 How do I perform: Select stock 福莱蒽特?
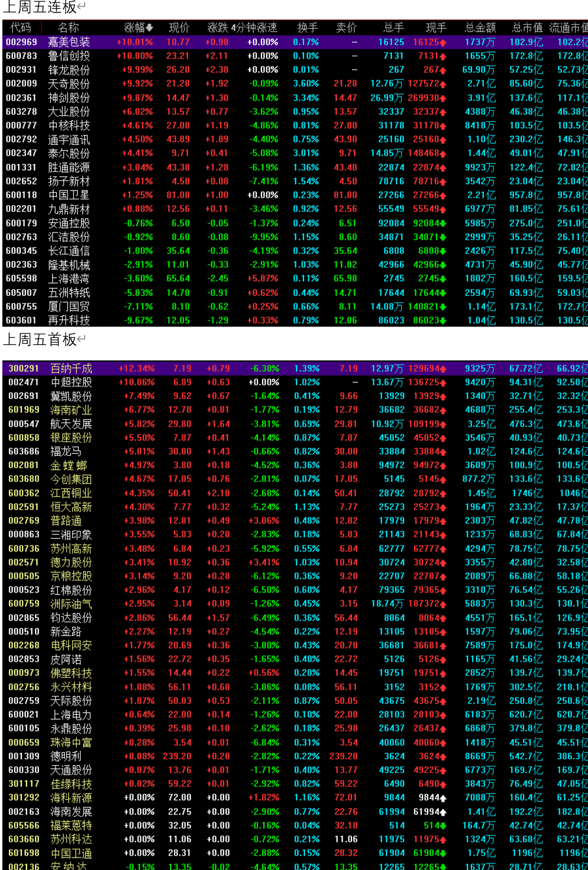coord(72,825)
